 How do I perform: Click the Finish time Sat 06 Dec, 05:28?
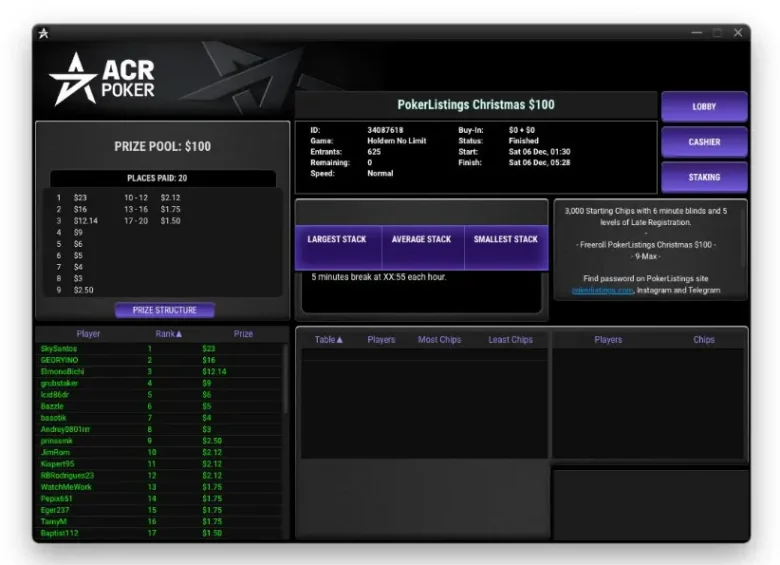[x=539, y=163]
